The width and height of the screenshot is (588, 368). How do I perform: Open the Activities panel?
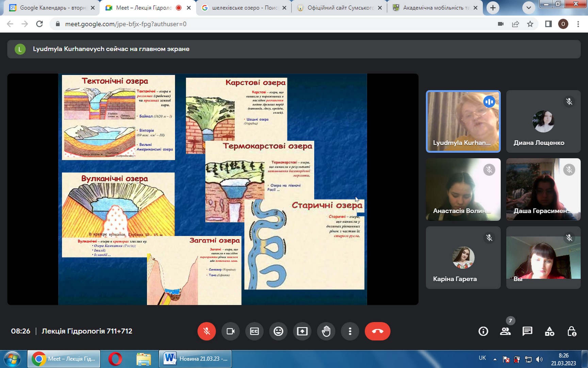coord(550,331)
